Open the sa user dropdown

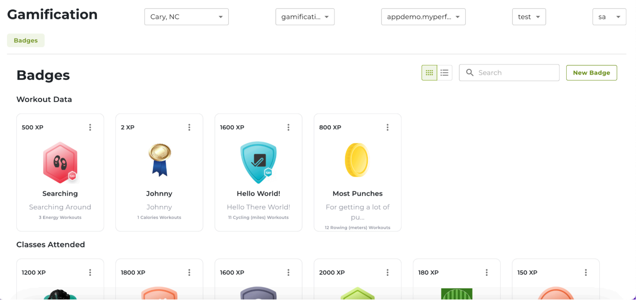pos(609,17)
